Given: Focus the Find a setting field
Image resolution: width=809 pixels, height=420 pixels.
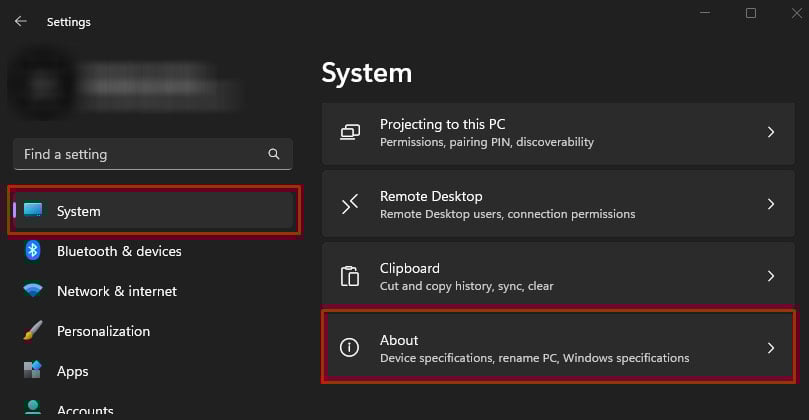Looking at the screenshot, I should pos(140,155).
